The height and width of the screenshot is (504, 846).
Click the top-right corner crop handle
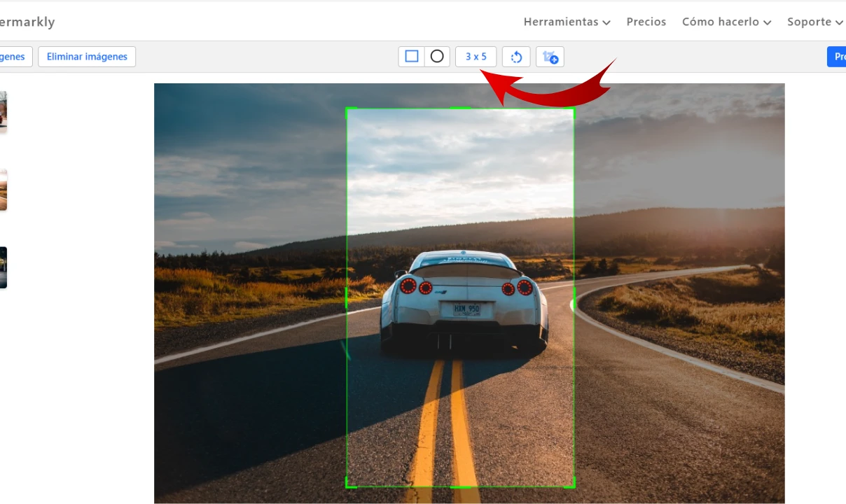click(573, 110)
